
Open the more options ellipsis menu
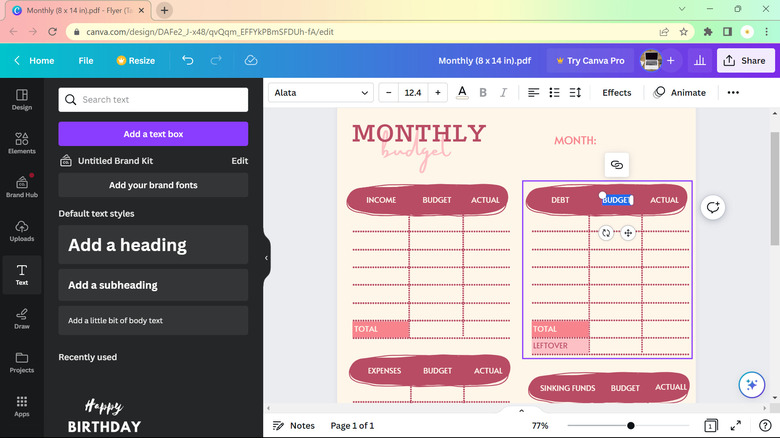[x=733, y=93]
